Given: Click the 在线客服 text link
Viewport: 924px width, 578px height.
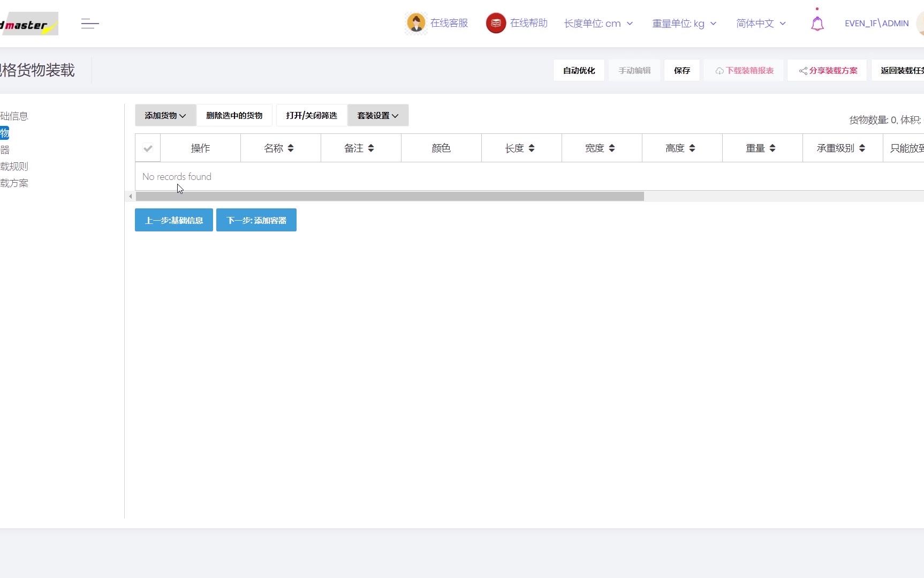Looking at the screenshot, I should (x=449, y=23).
